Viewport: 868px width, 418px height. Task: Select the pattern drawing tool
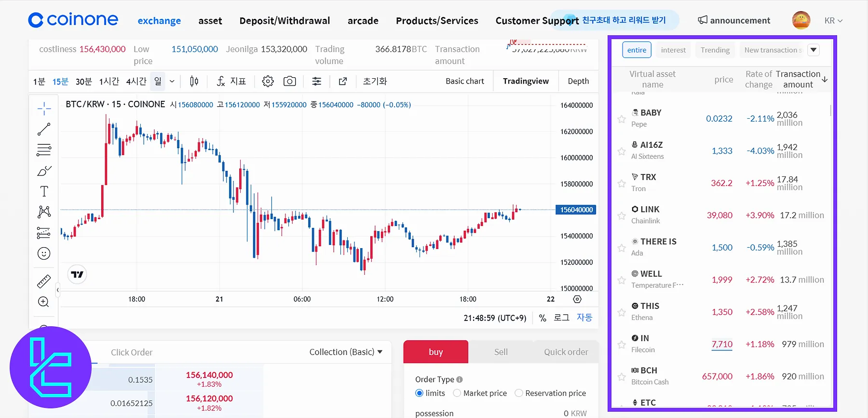pyautogui.click(x=44, y=212)
